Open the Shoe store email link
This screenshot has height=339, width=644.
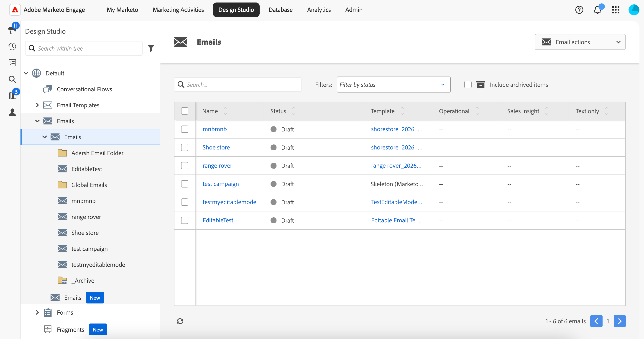point(216,147)
